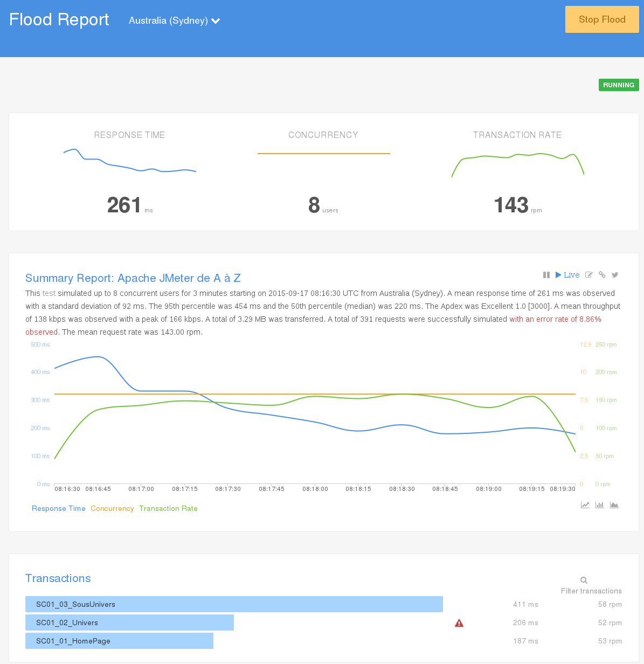This screenshot has height=664, width=644.
Task: Open the Summary Report title link
Action: point(133,278)
